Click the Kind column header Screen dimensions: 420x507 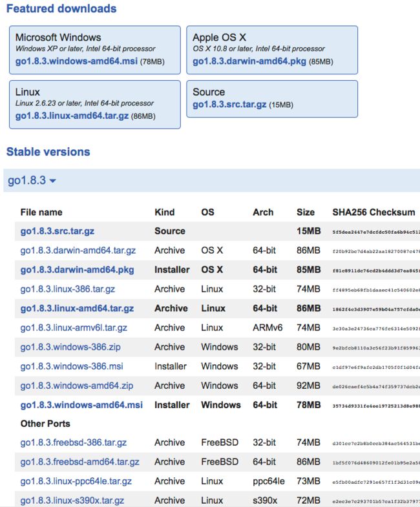point(165,212)
